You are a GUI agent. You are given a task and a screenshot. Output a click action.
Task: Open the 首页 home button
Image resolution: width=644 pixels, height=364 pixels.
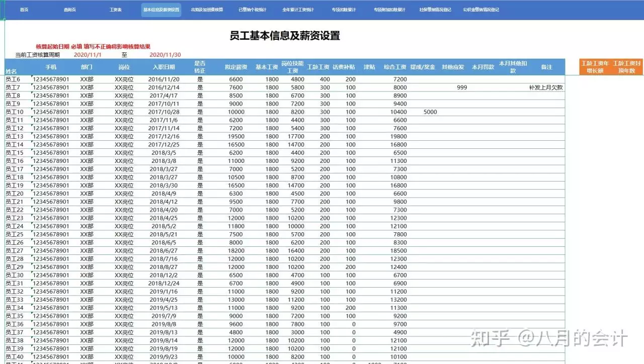pyautogui.click(x=23, y=9)
